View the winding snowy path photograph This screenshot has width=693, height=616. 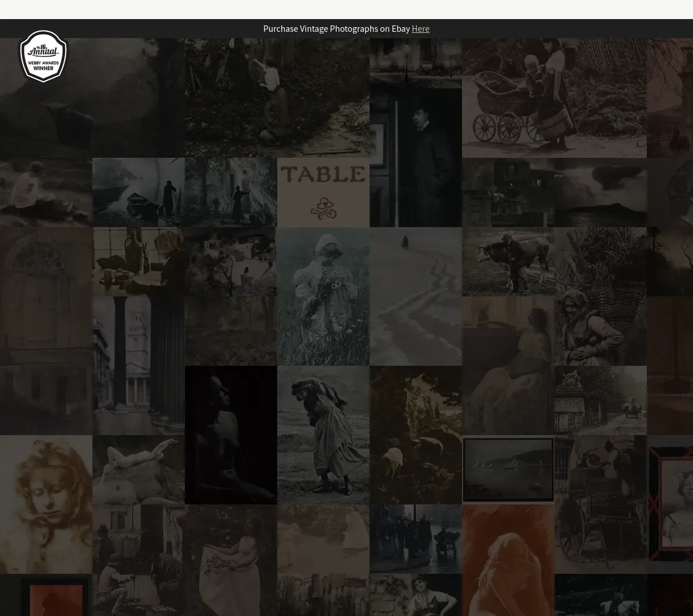[x=416, y=296]
